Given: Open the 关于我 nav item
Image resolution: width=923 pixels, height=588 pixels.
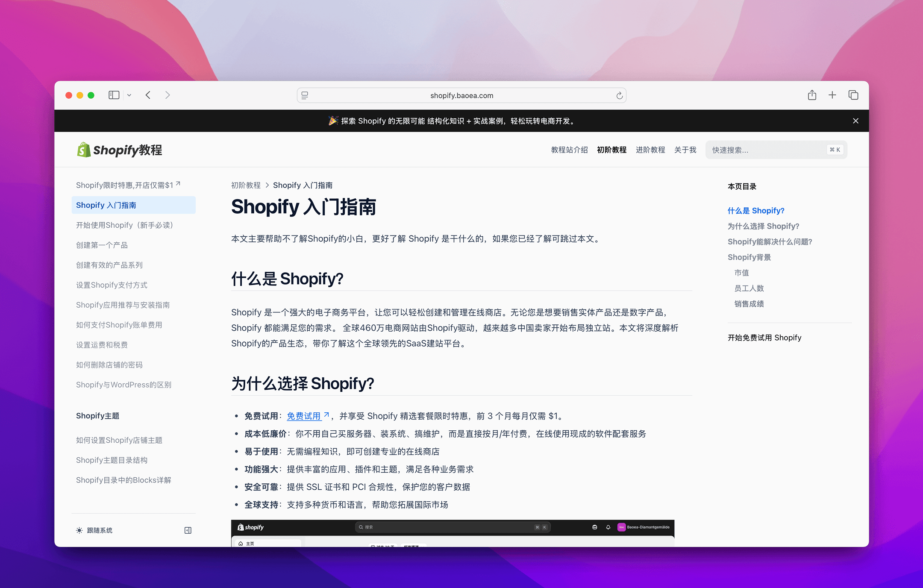Looking at the screenshot, I should coord(685,150).
